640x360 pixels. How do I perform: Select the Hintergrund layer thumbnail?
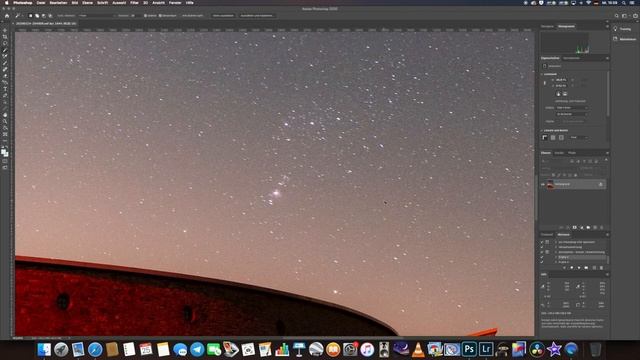550,184
